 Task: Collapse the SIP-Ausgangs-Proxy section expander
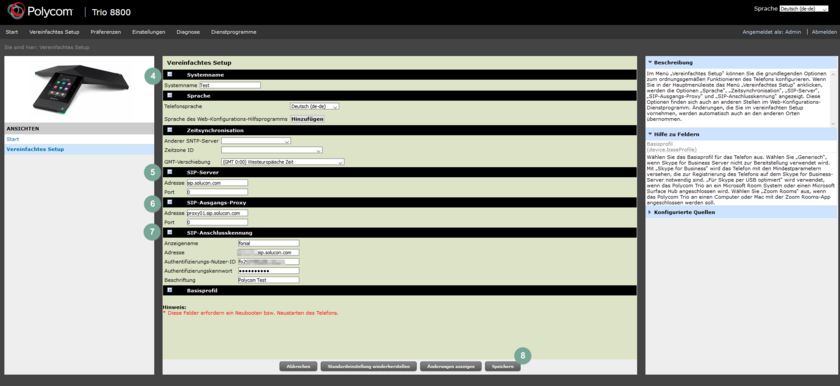[x=170, y=202]
